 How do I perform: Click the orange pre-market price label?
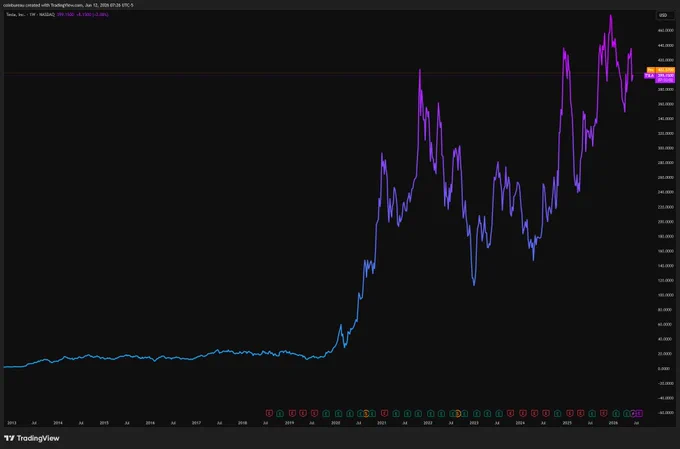point(661,70)
